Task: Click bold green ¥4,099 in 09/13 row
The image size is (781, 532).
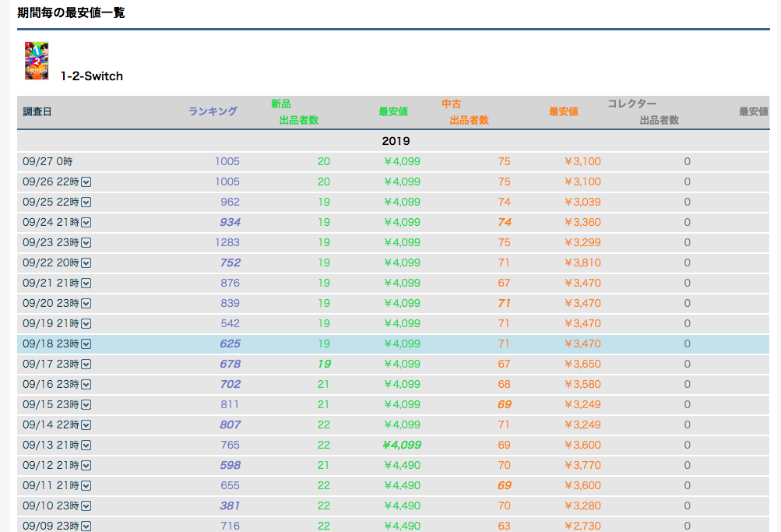Action: [402, 445]
